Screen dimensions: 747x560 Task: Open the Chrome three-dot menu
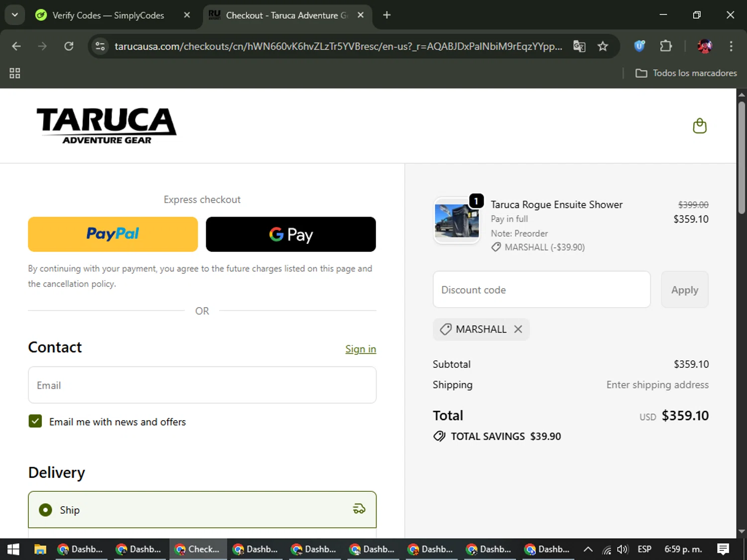pos(731,46)
